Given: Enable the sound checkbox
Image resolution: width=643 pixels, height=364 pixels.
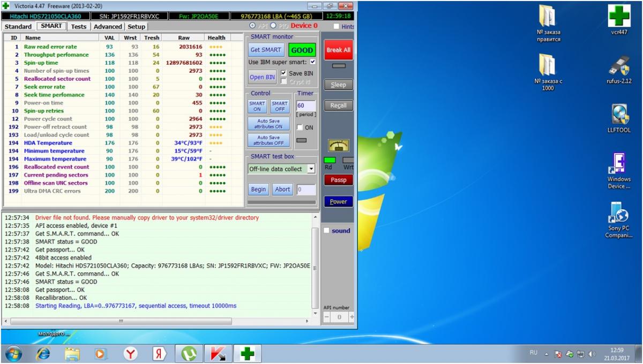Looking at the screenshot, I should (x=327, y=231).
